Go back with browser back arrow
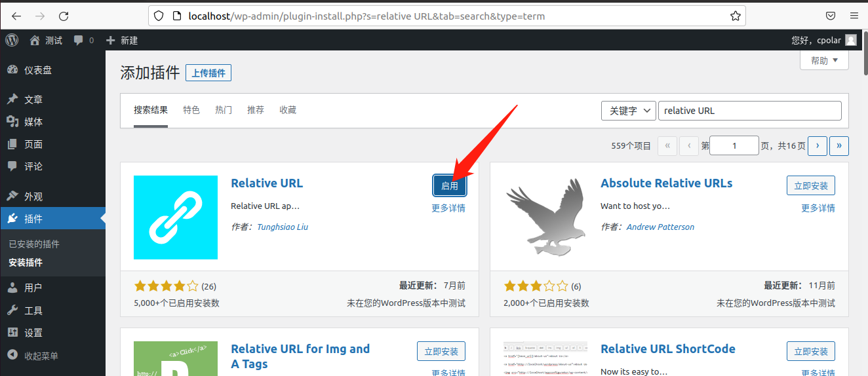This screenshot has width=868, height=376. click(x=16, y=16)
